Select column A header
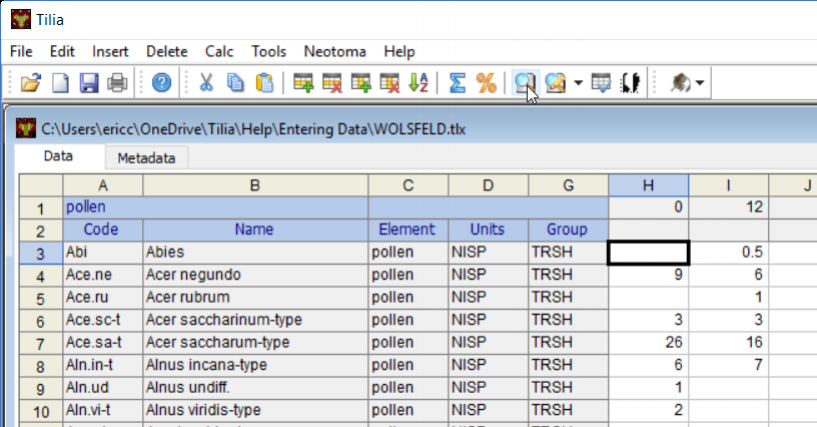Screen dimensions: 817x427 (103, 185)
